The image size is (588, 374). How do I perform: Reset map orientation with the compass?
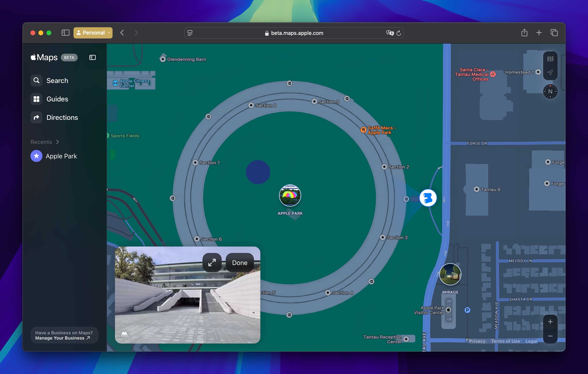pos(550,91)
